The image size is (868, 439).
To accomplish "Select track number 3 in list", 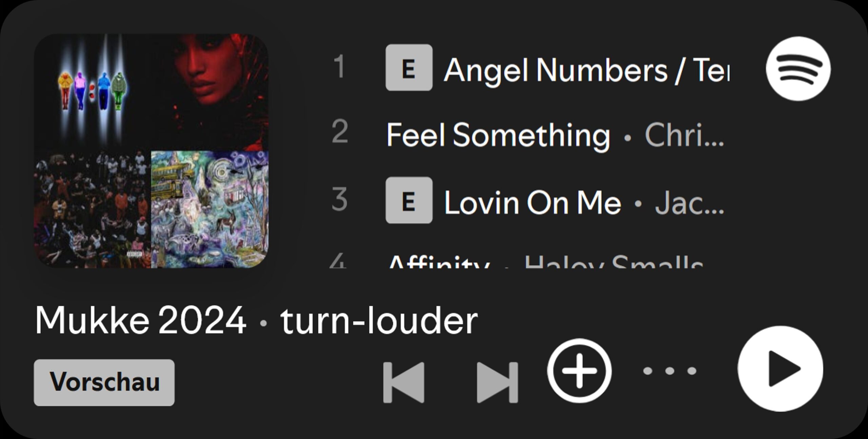I will [340, 199].
